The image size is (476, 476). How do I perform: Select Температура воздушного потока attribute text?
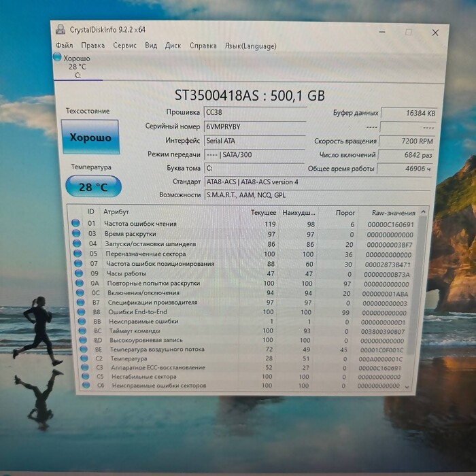(x=157, y=350)
